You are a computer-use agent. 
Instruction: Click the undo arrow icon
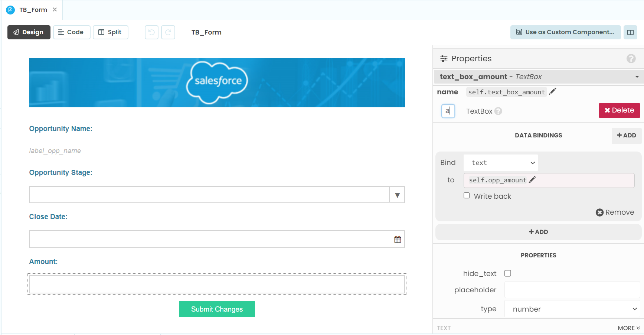point(151,32)
